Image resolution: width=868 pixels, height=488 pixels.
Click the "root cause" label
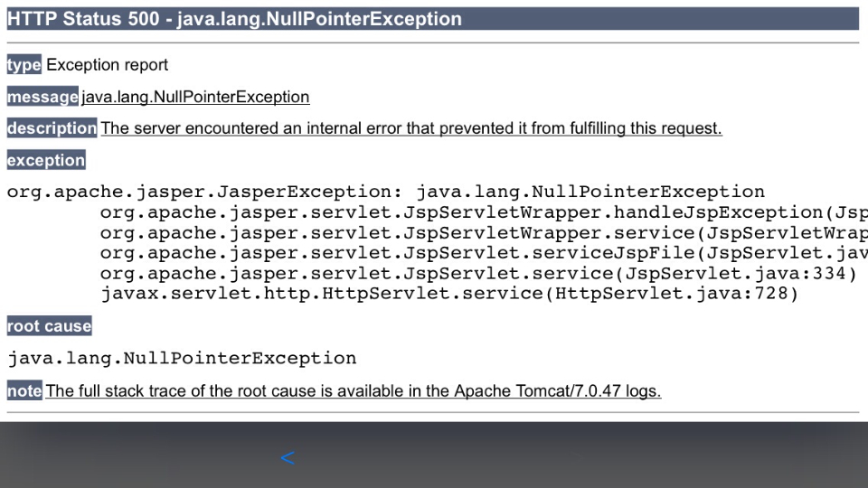[x=49, y=326]
